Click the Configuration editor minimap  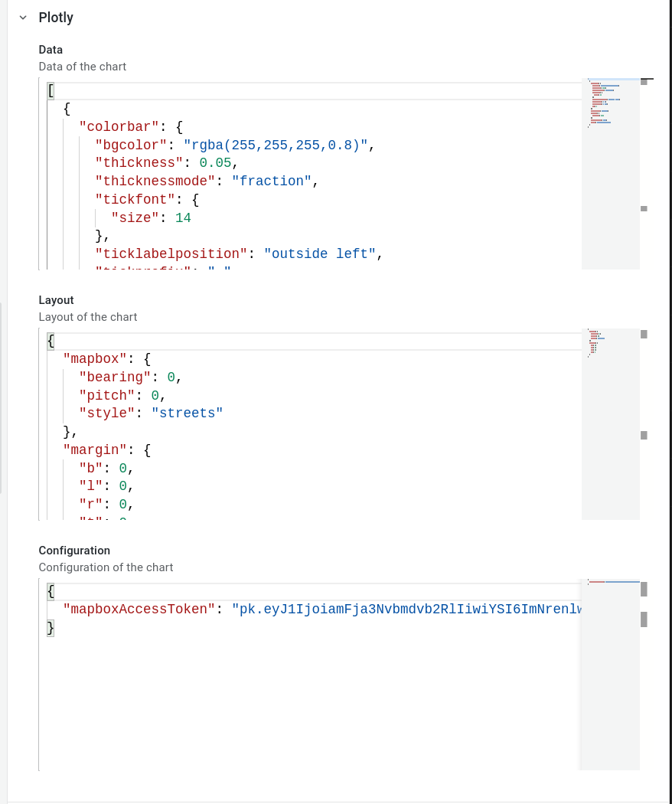610,675
